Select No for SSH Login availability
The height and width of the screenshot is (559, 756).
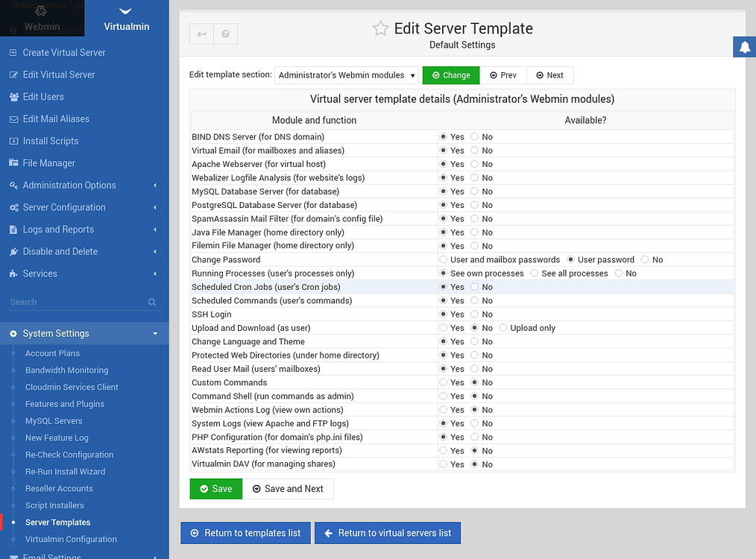point(473,314)
